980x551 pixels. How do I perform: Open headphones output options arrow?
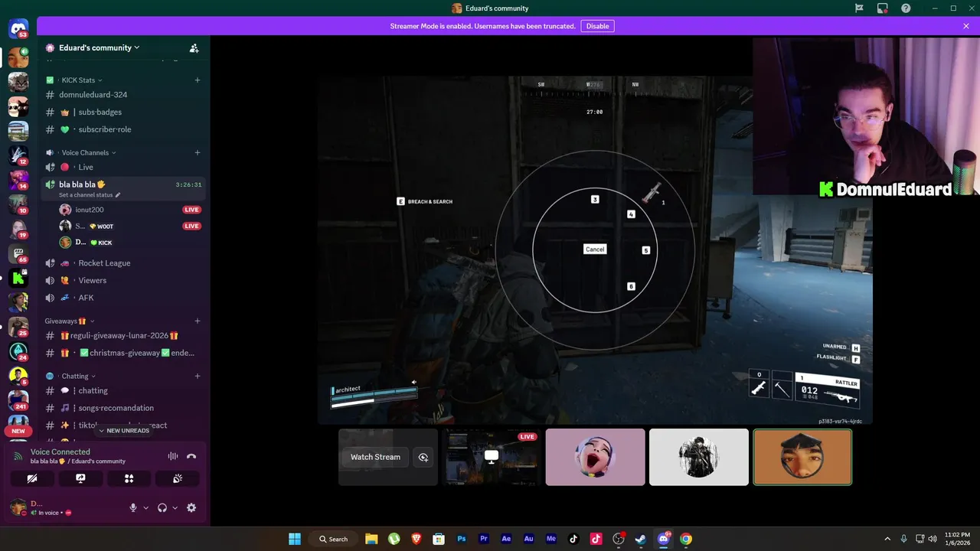click(x=175, y=507)
